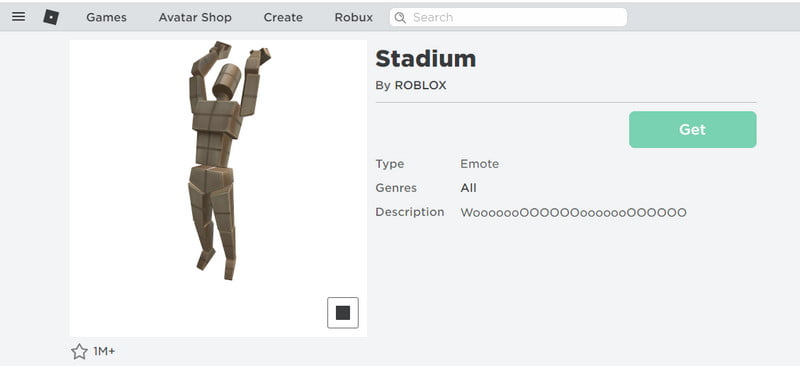
Task: Open the Games page
Action: click(106, 17)
